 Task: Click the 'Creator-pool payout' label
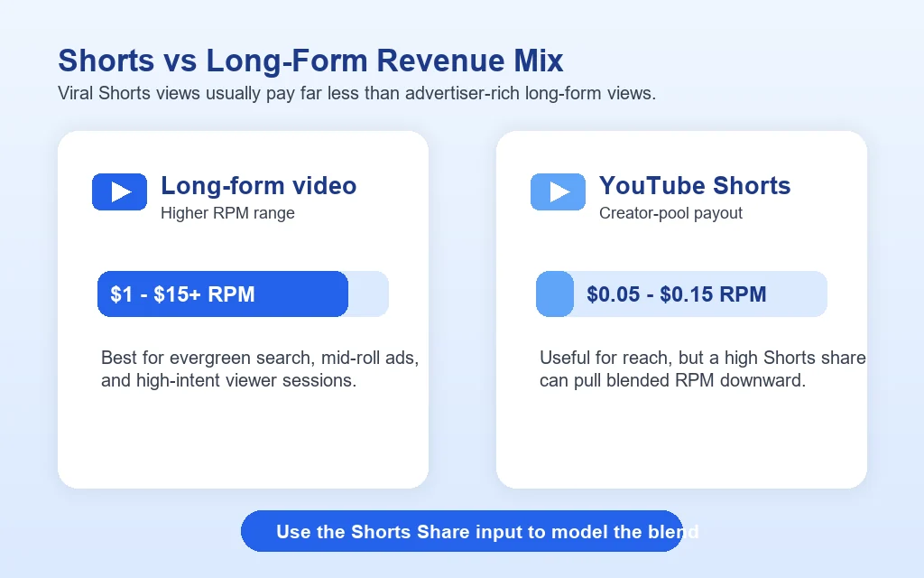(670, 213)
